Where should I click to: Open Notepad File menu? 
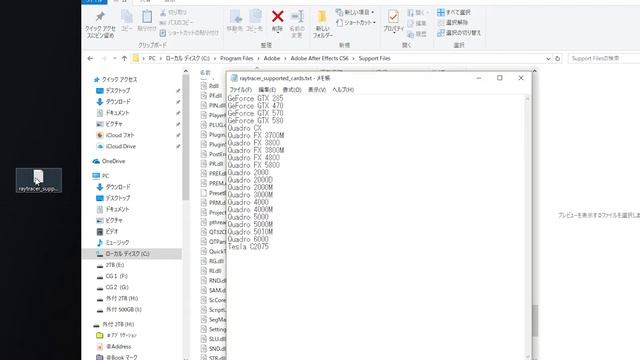click(x=240, y=89)
